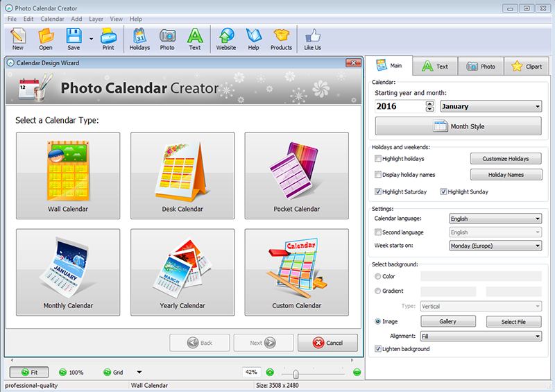Print the calendar via Print icon
Image resolution: width=555 pixels, height=392 pixels.
tap(108, 40)
